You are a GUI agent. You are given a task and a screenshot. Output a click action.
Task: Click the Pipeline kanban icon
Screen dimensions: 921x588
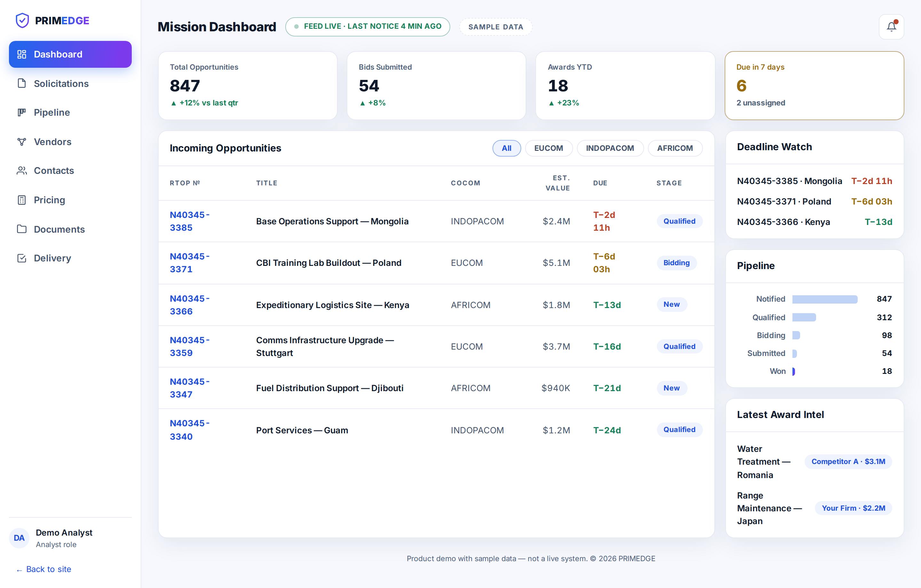coord(22,112)
